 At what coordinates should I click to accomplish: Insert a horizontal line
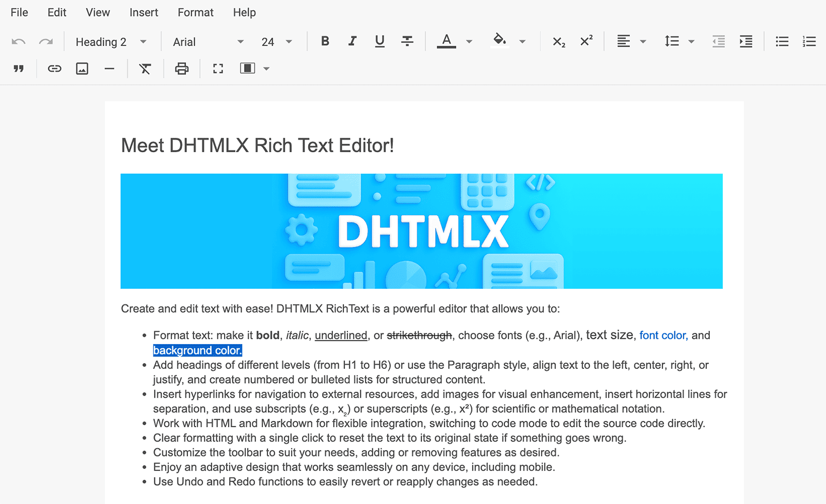[109, 69]
